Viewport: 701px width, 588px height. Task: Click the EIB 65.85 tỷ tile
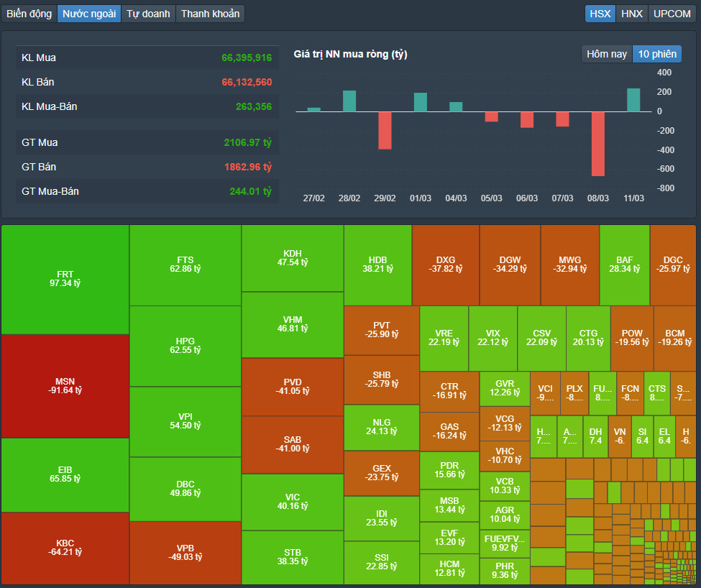65,474
